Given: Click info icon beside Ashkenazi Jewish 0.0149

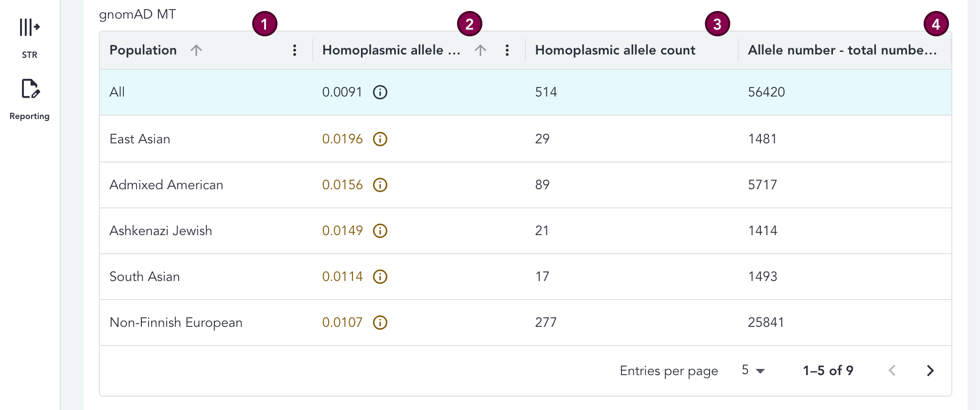Looking at the screenshot, I should (x=380, y=231).
